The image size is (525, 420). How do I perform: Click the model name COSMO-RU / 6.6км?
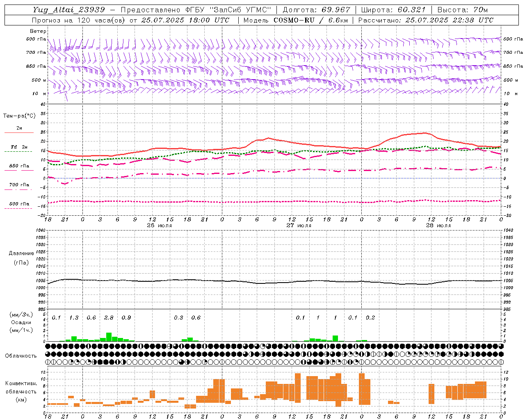(x=311, y=20)
